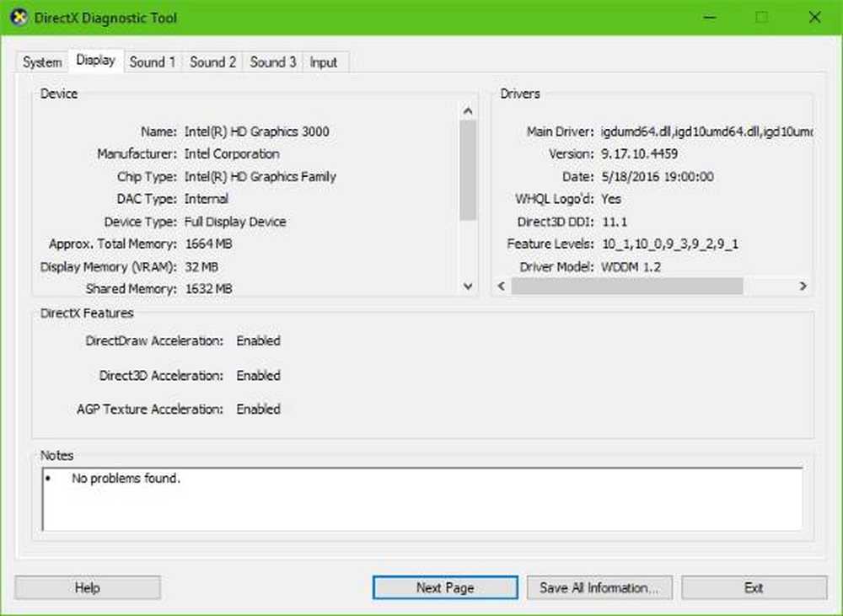Click the 'Intel Corporation' manufacturer value
Screen dimensions: 843x616
click(x=232, y=154)
